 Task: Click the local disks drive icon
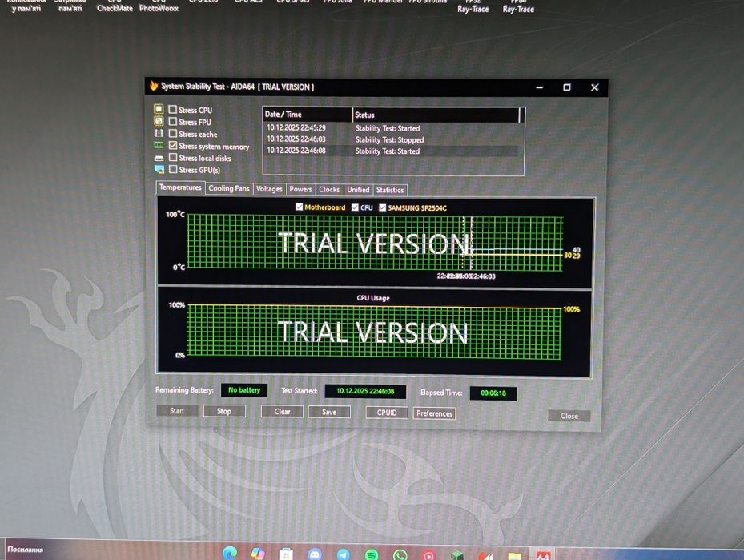click(159, 158)
